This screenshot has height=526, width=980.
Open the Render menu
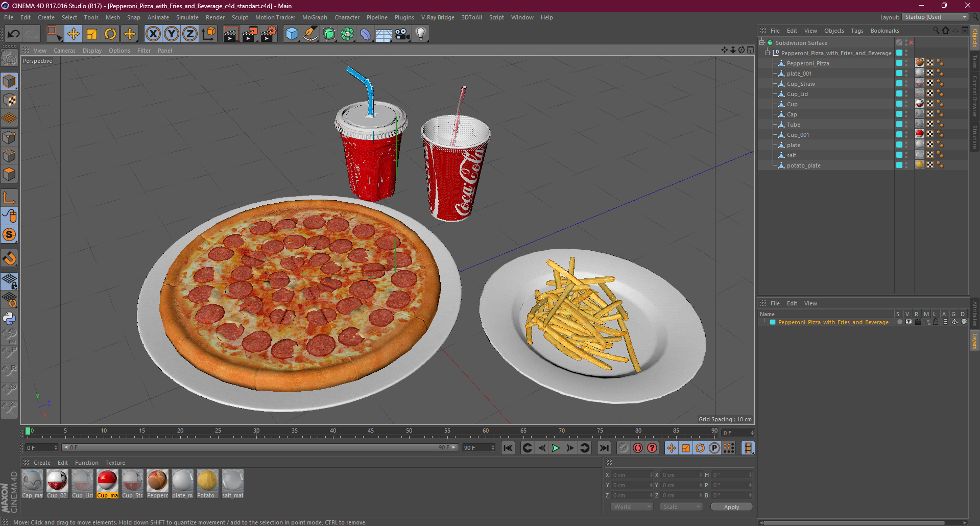(215, 17)
